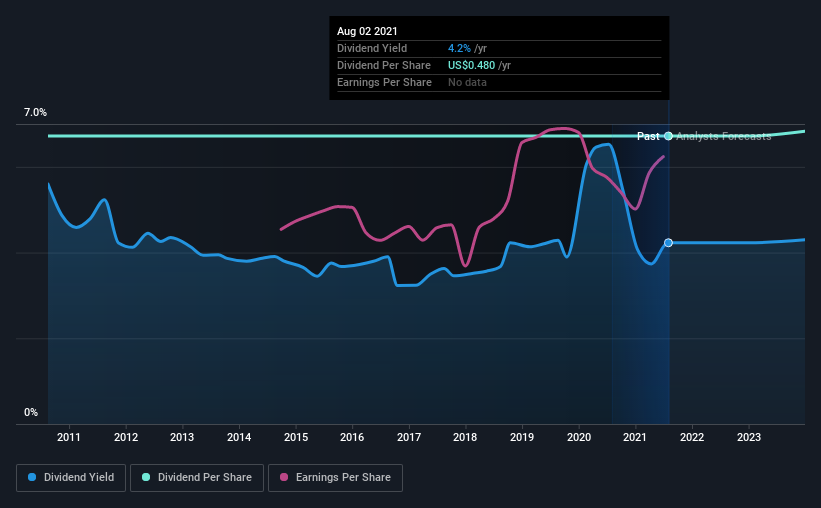Click the US$0.480 dividend value in tooltip

[x=471, y=65]
